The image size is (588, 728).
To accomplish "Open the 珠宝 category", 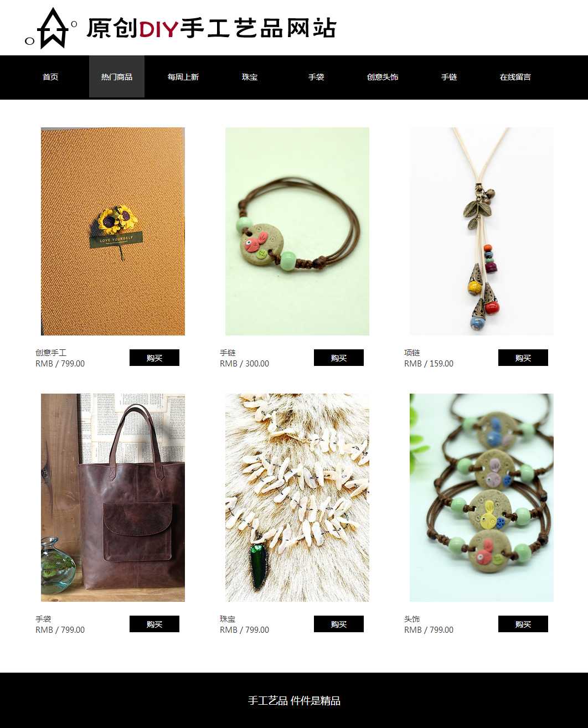I will 250,77.
